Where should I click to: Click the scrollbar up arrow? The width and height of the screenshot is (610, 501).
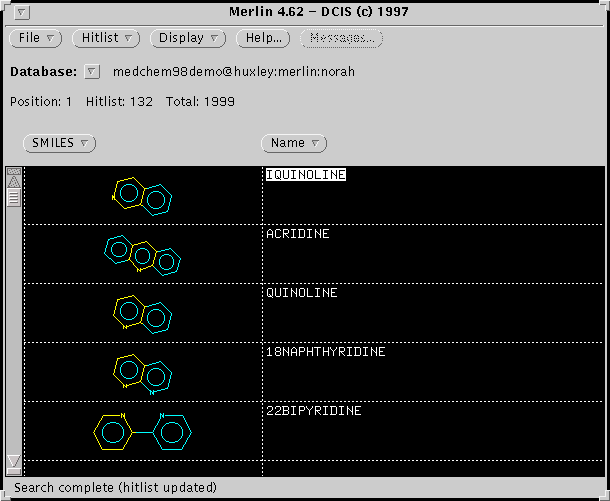(14, 179)
